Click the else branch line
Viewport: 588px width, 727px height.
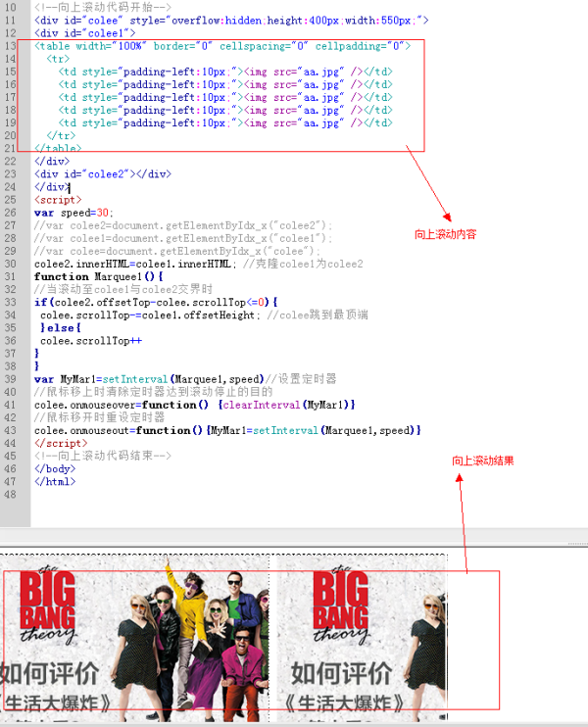61,328
